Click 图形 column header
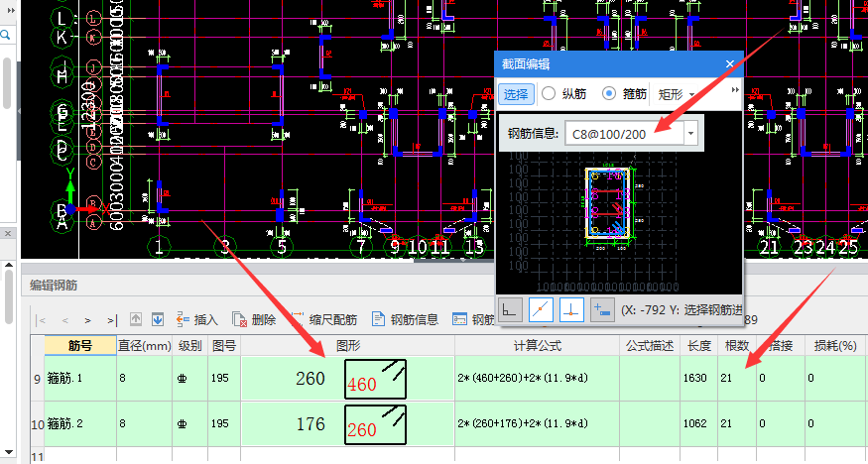 point(347,346)
